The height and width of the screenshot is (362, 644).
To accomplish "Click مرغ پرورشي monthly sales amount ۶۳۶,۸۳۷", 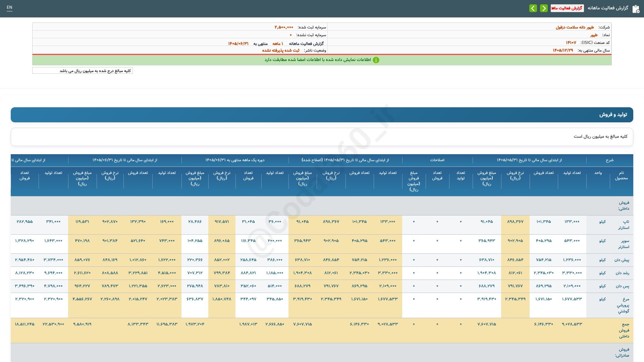I will point(195,299).
